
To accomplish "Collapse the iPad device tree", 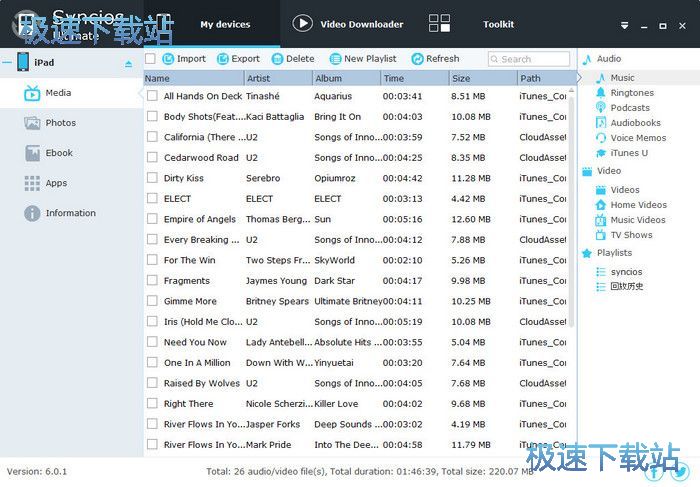I will 7,62.
